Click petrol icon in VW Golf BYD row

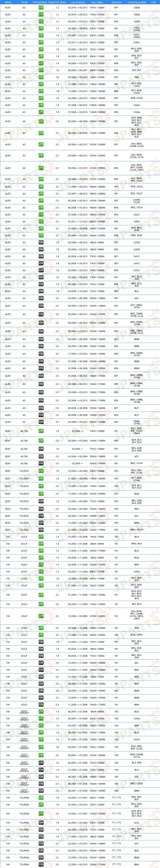click(41, 628)
